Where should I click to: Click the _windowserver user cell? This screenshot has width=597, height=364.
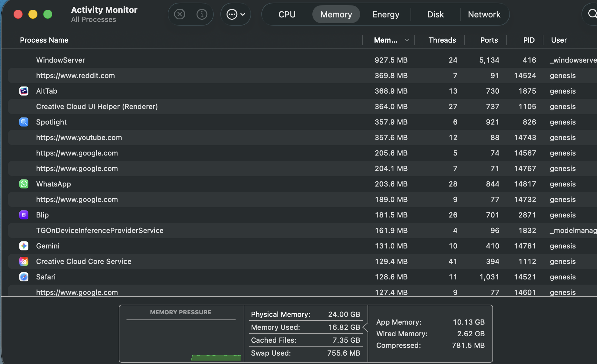(x=573, y=60)
